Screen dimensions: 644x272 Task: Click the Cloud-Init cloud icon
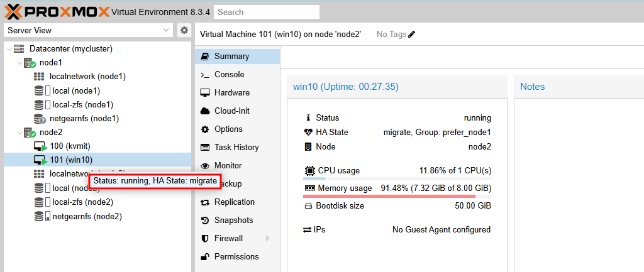tap(205, 111)
